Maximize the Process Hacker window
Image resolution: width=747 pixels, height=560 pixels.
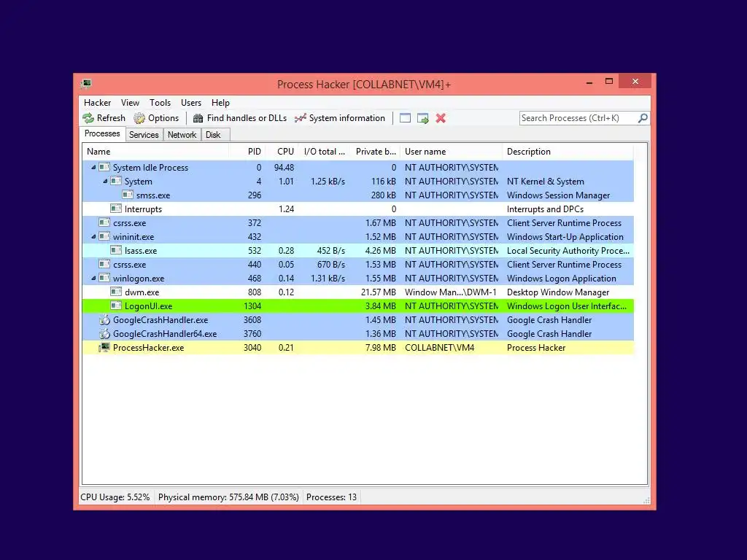click(609, 82)
